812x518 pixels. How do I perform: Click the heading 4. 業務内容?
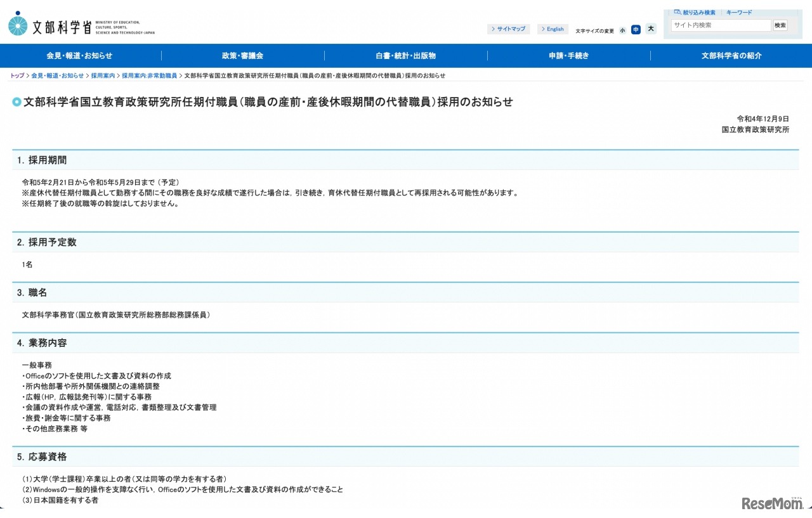42,343
